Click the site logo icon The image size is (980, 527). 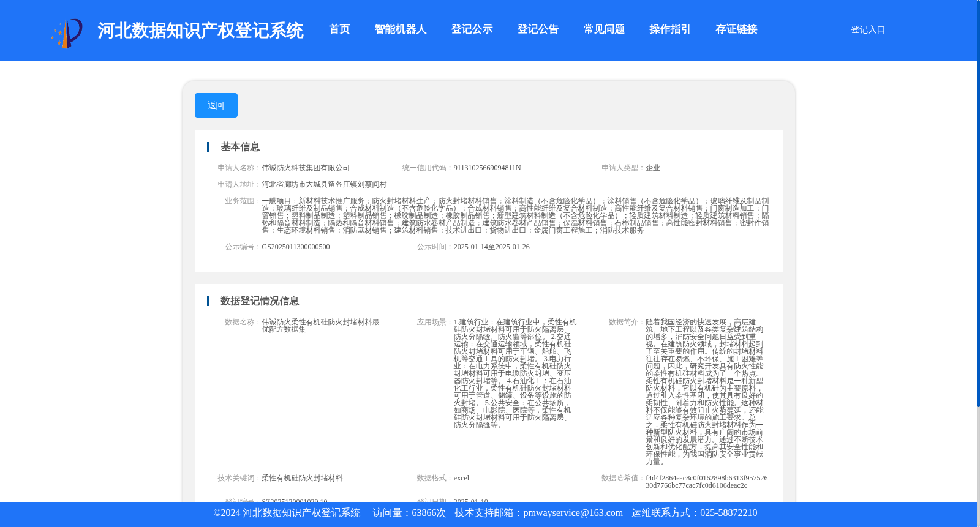[x=67, y=32]
